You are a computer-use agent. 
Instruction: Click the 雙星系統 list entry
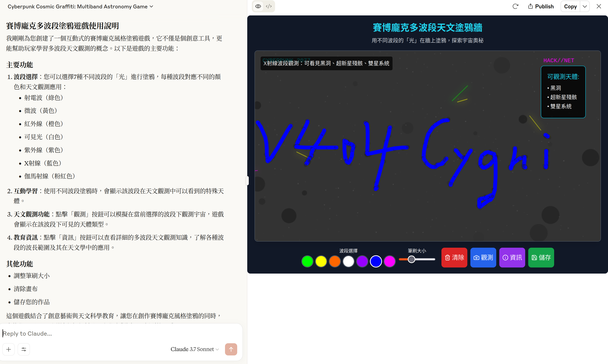click(559, 106)
